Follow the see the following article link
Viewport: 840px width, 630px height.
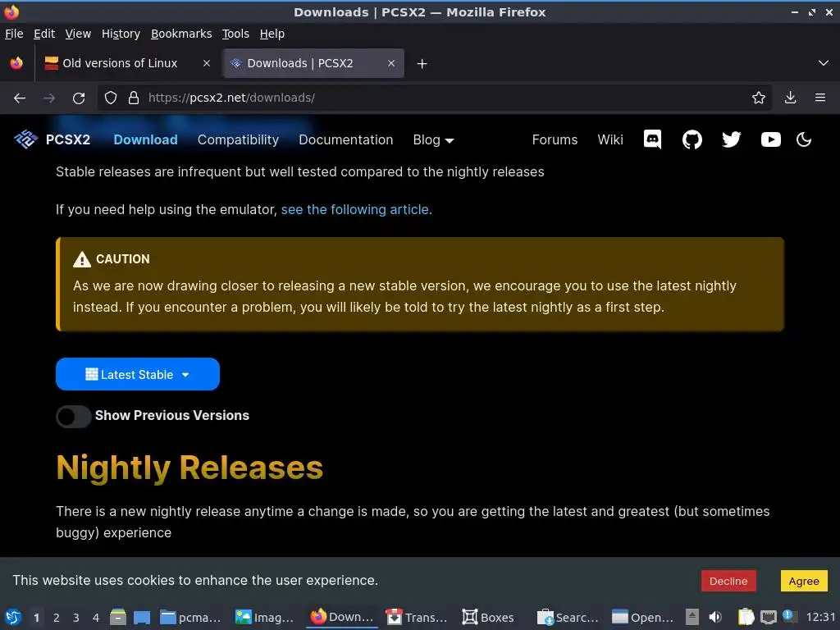click(x=356, y=209)
